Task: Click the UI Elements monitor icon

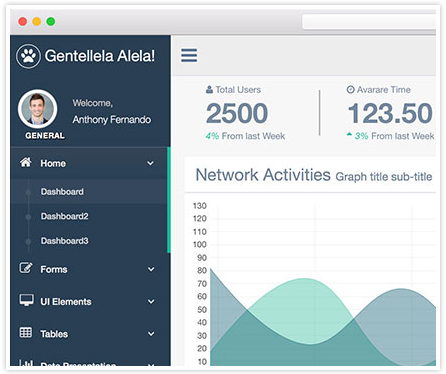Action: pos(26,300)
